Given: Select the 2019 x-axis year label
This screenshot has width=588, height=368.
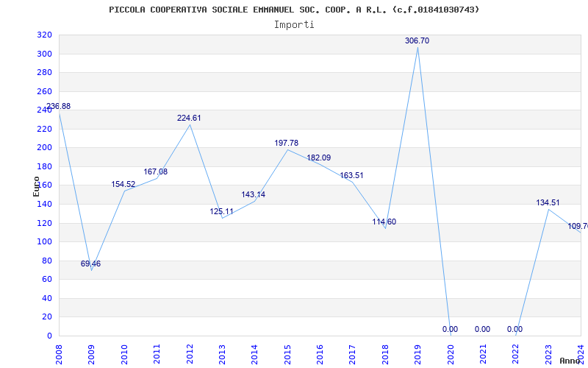Looking at the screenshot, I should (417, 354).
